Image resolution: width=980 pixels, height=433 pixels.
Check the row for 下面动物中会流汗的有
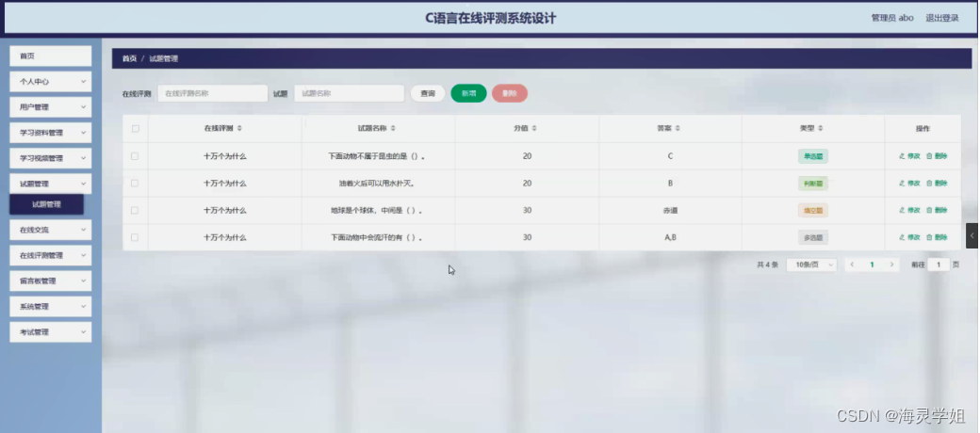coord(135,238)
